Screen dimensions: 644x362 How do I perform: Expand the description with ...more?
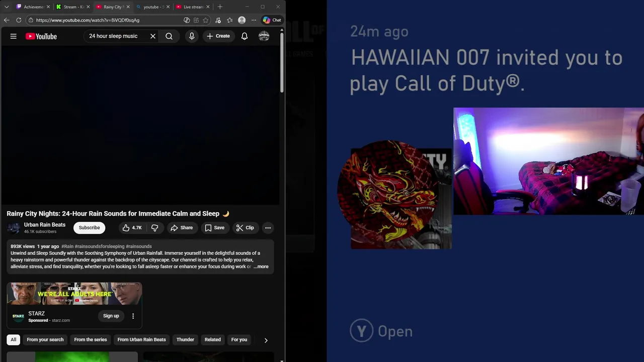261,267
